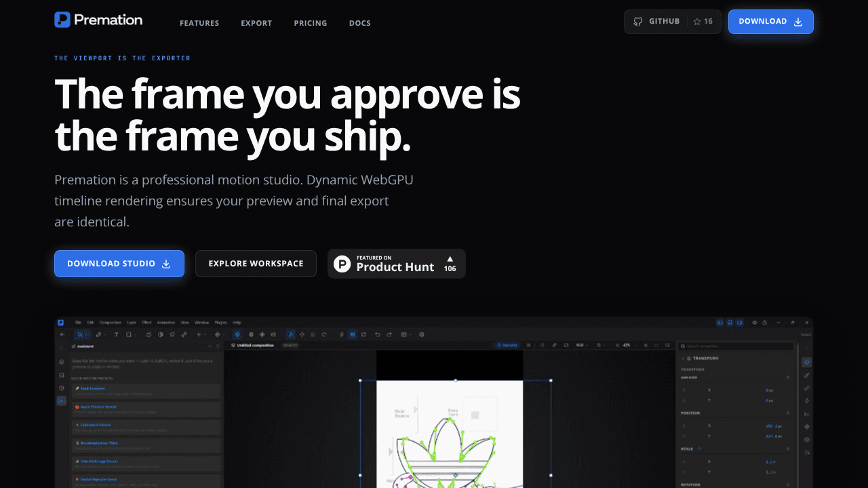
Task: Click the EXPLORE WORKSPACE button
Action: tap(256, 264)
